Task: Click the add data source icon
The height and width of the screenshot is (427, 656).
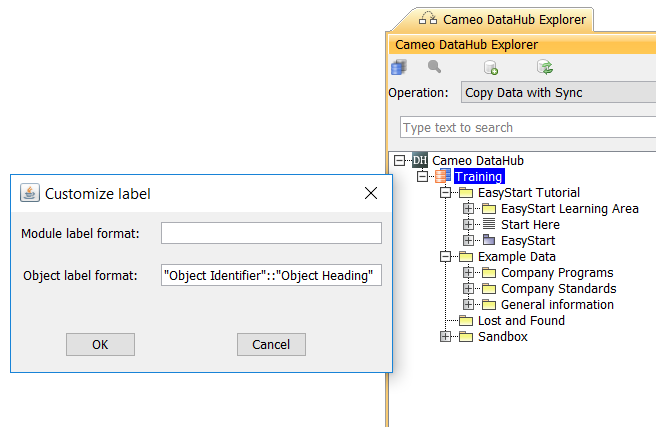Action: point(491,68)
